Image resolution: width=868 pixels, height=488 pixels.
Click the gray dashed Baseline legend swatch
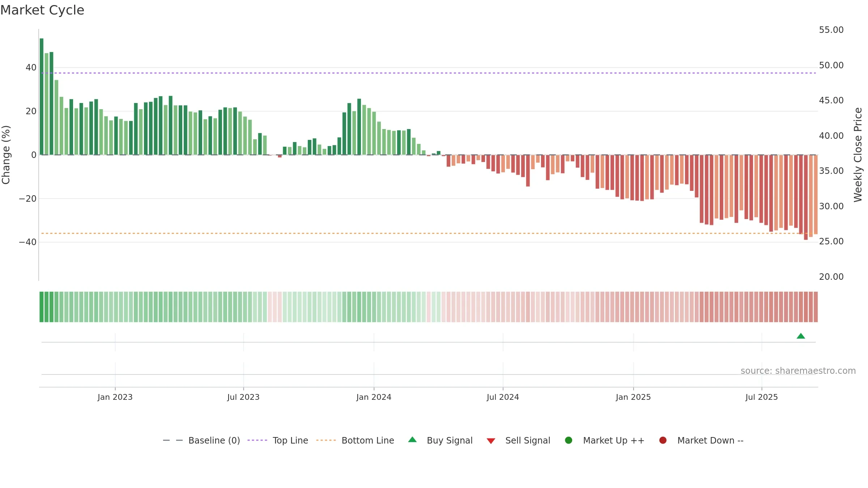point(173,440)
